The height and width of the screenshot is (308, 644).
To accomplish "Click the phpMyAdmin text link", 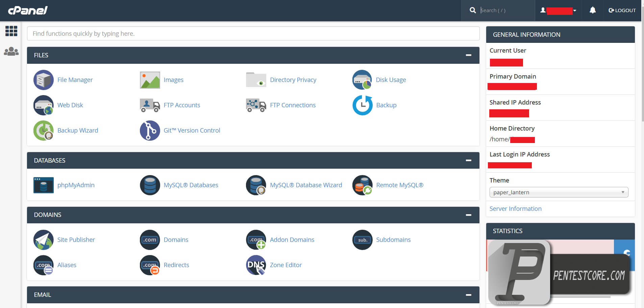I will pos(76,185).
